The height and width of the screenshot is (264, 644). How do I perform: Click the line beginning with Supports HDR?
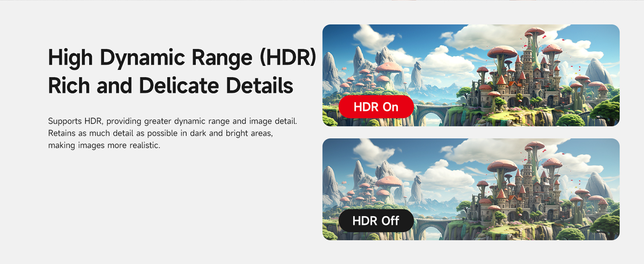(172, 121)
